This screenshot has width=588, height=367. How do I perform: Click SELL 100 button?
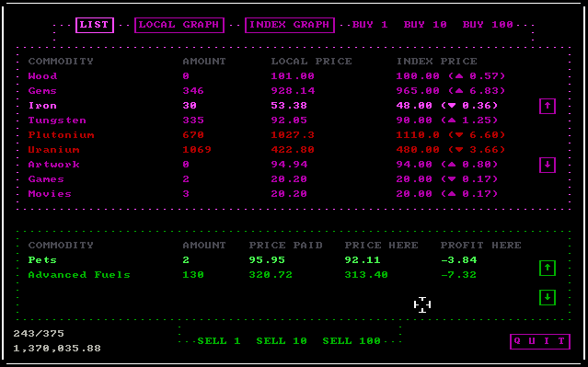(352, 341)
